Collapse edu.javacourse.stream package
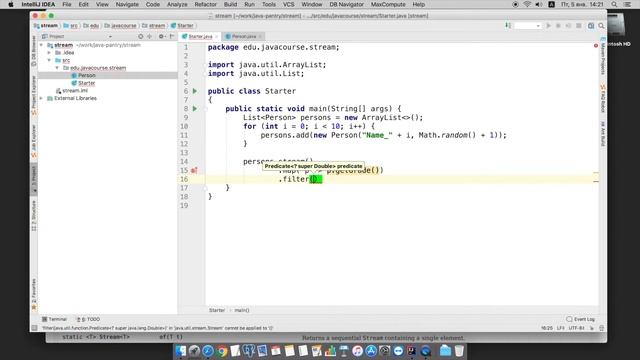 pyautogui.click(x=57, y=68)
